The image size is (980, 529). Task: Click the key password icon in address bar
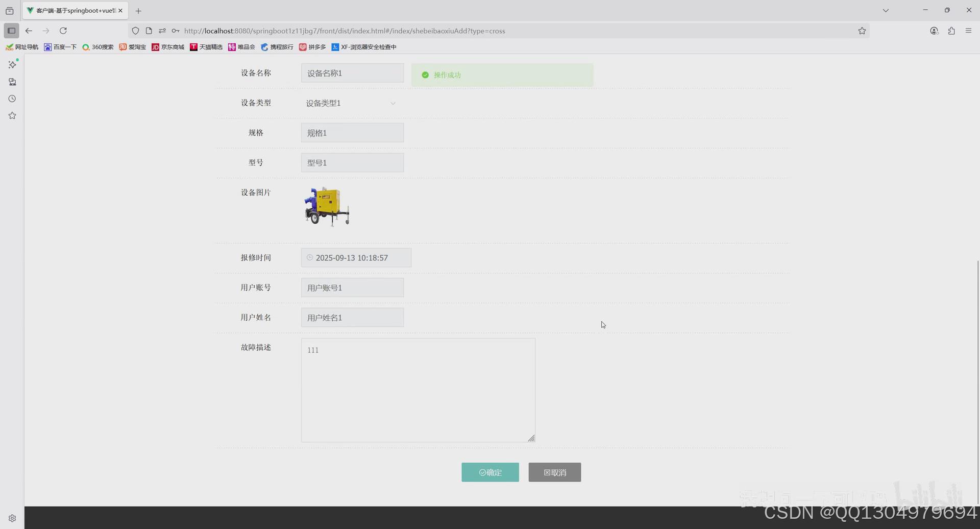pos(176,31)
